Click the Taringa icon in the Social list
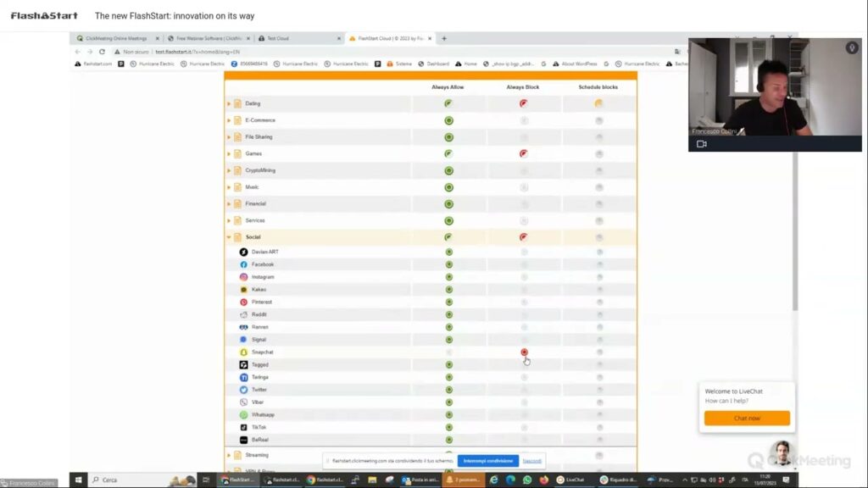Image resolution: width=868 pixels, height=488 pixels. [x=243, y=377]
